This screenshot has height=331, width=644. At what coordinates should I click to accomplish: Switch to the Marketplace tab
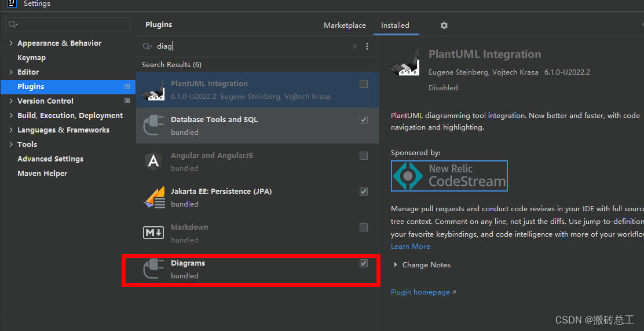pyautogui.click(x=345, y=25)
